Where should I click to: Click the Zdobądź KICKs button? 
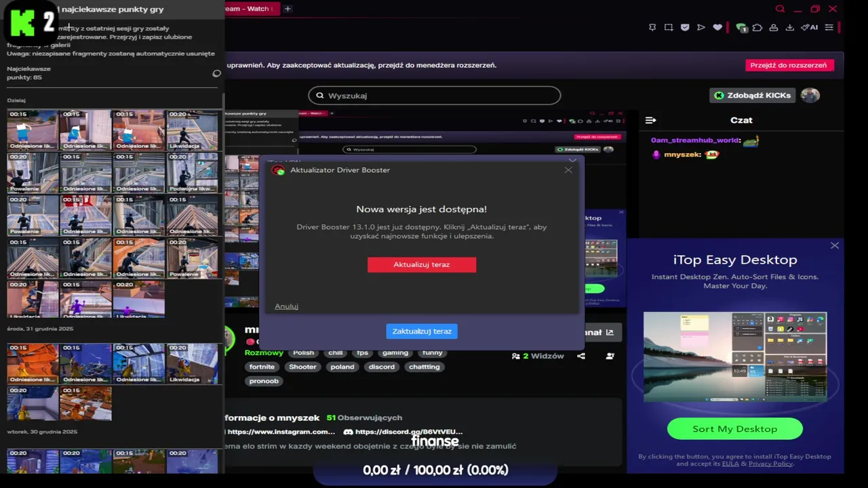pyautogui.click(x=751, y=96)
